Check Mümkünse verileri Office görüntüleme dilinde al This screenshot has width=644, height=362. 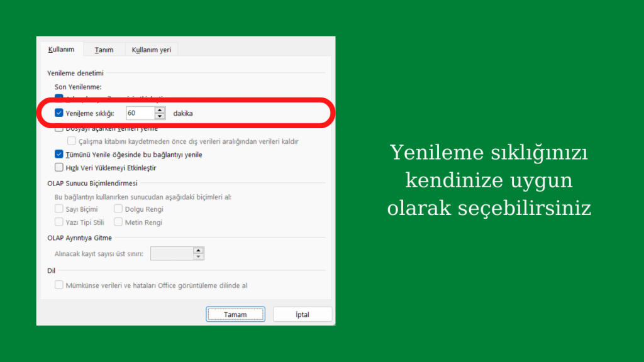click(59, 285)
